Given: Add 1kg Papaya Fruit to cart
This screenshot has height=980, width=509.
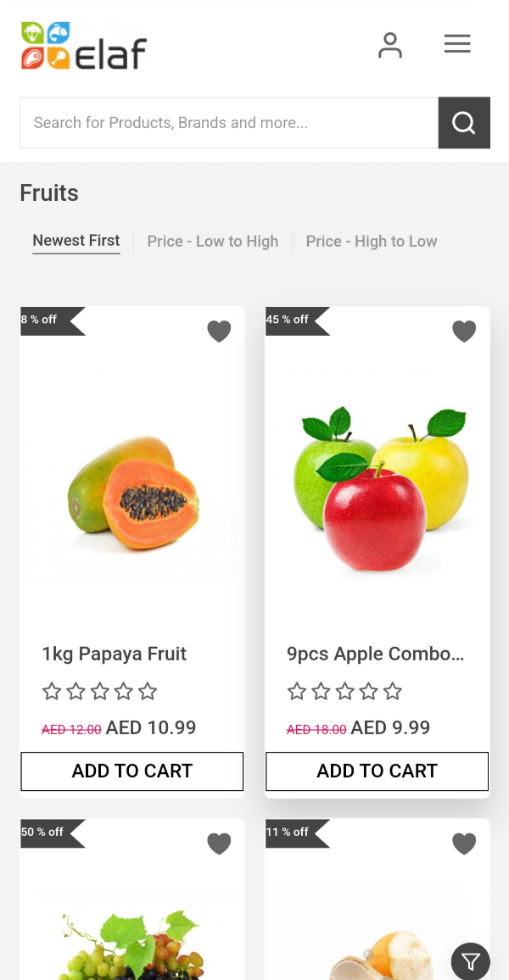Looking at the screenshot, I should tap(132, 771).
